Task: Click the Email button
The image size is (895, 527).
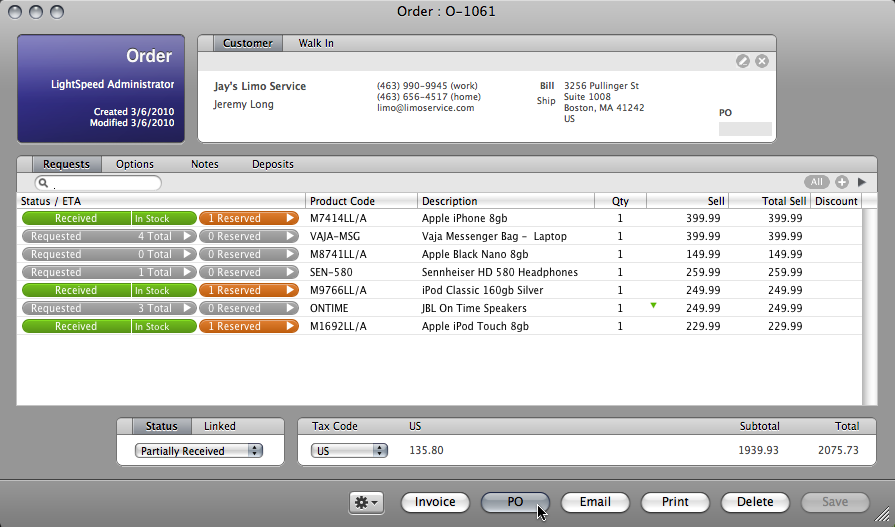Action: tap(595, 502)
